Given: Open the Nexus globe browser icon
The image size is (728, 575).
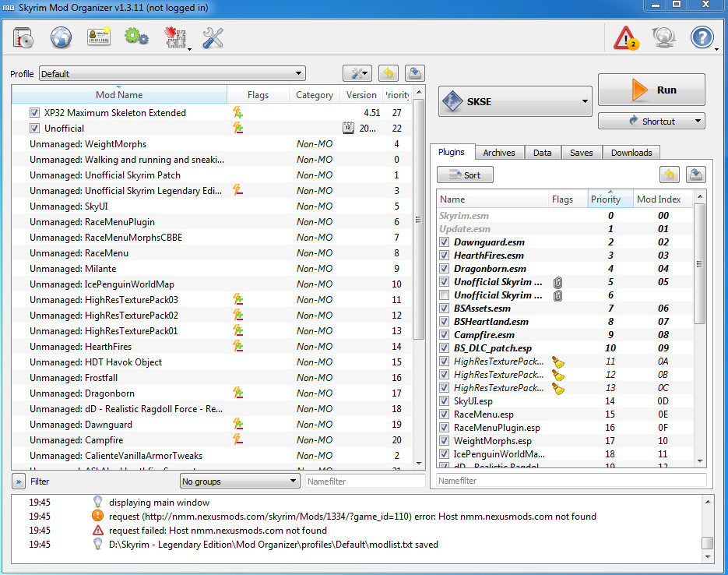Looking at the screenshot, I should coord(61,37).
